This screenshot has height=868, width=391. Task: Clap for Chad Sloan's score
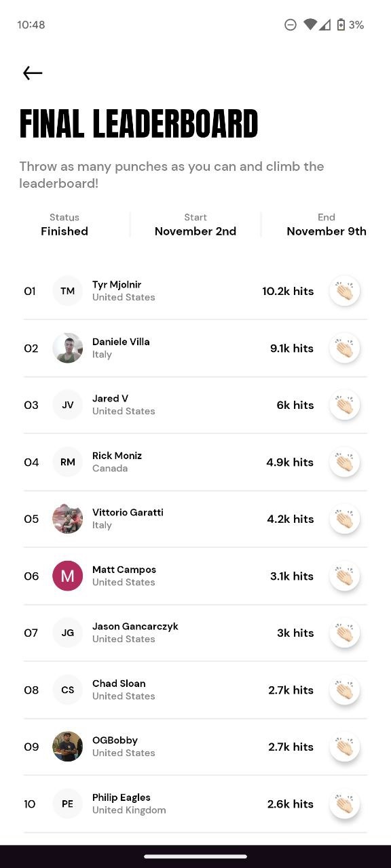point(344,690)
